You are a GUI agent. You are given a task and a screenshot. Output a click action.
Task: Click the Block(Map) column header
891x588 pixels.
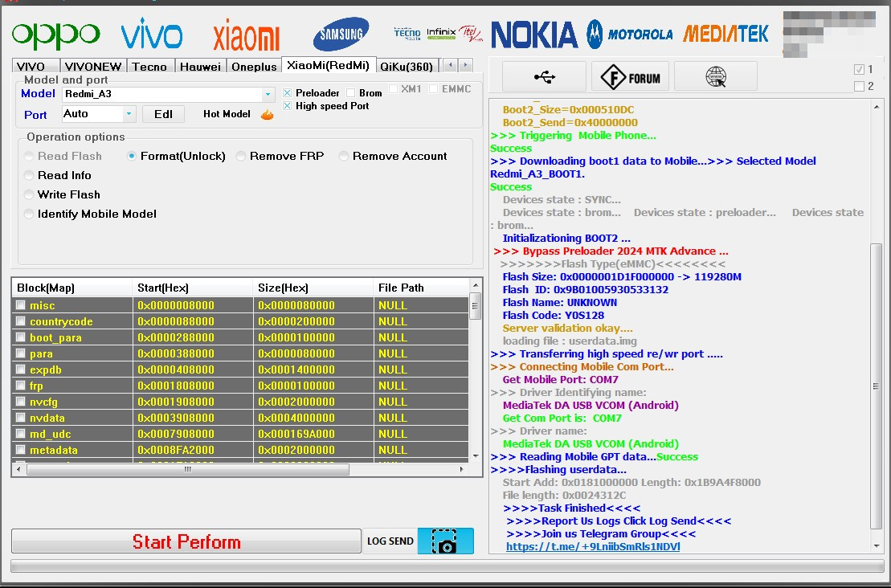click(72, 288)
